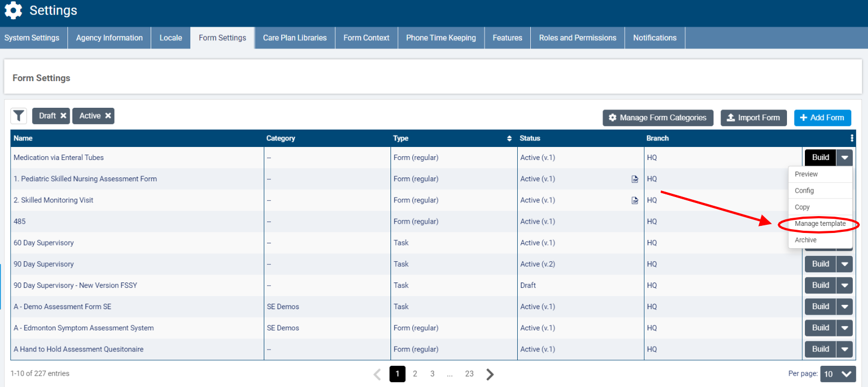Remove the Draft filter chip

tap(63, 116)
